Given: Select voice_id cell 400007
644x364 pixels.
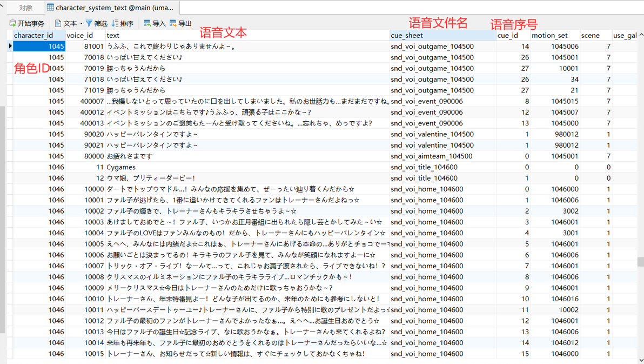Looking at the screenshot, I should tap(85, 101).
